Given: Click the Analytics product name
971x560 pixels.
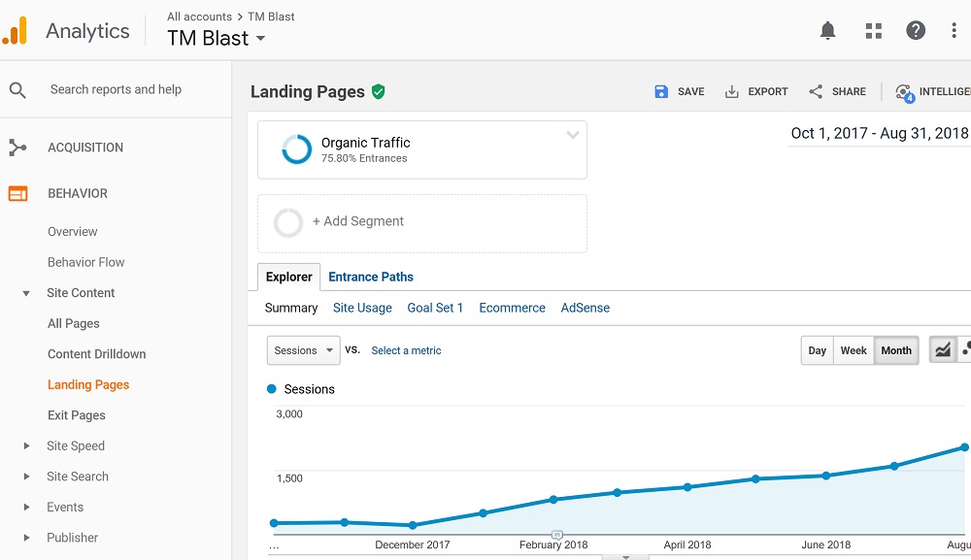Looking at the screenshot, I should 88,31.
